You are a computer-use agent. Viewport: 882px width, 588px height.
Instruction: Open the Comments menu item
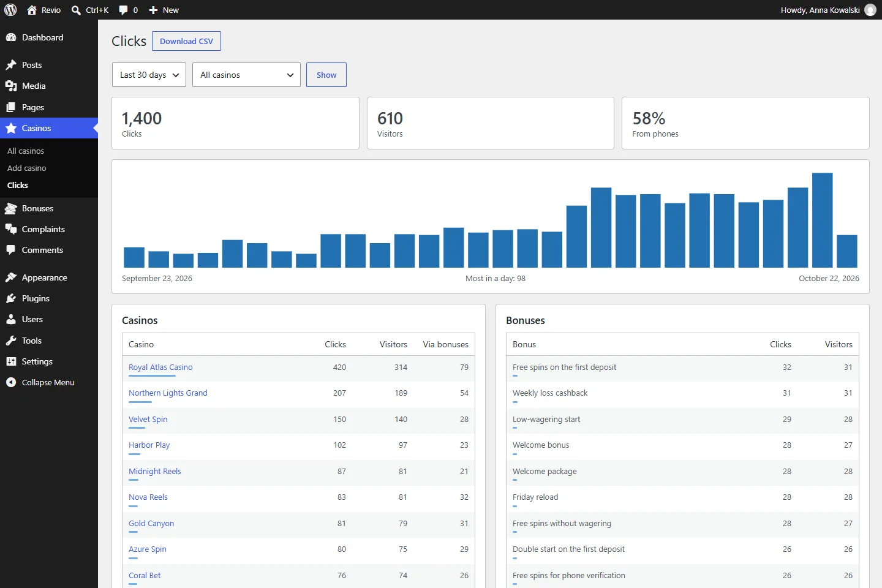click(x=49, y=250)
